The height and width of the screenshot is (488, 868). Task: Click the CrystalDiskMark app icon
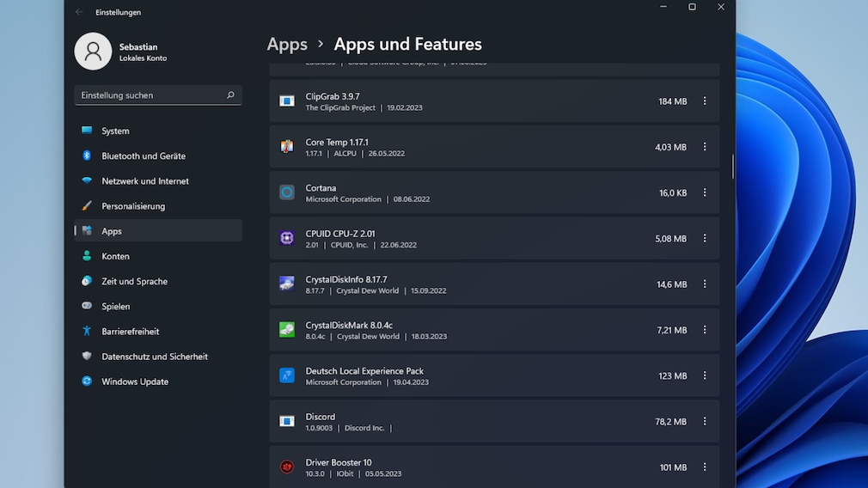click(287, 330)
